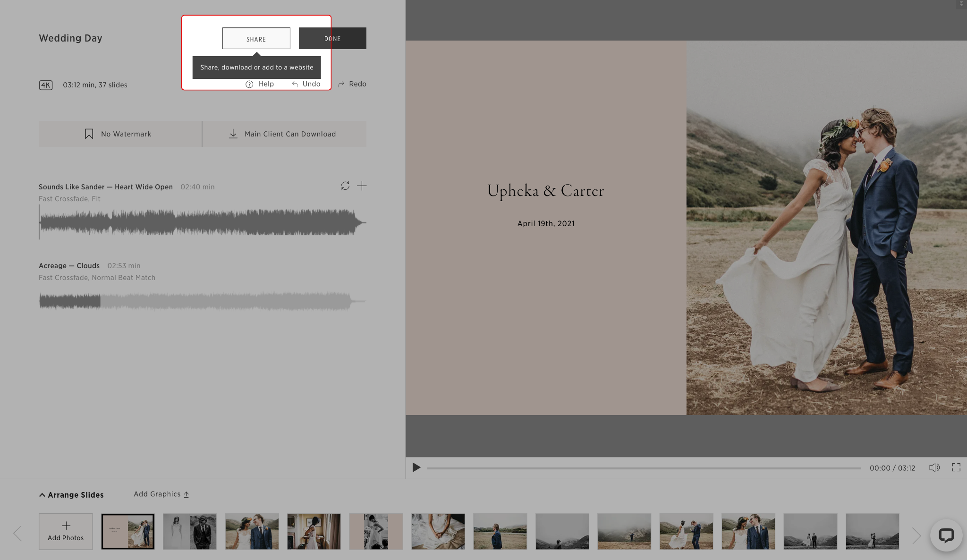Open Main Client Can Download setting

284,134
